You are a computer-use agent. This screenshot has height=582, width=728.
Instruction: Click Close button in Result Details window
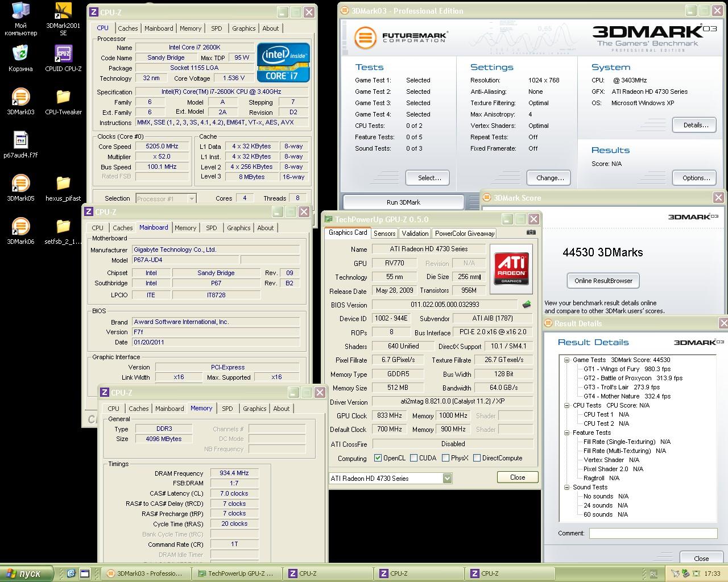[x=701, y=558]
